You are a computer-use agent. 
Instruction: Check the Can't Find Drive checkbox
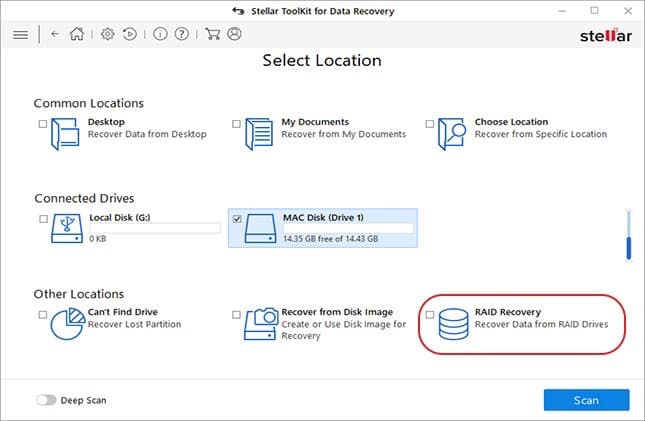(43, 314)
